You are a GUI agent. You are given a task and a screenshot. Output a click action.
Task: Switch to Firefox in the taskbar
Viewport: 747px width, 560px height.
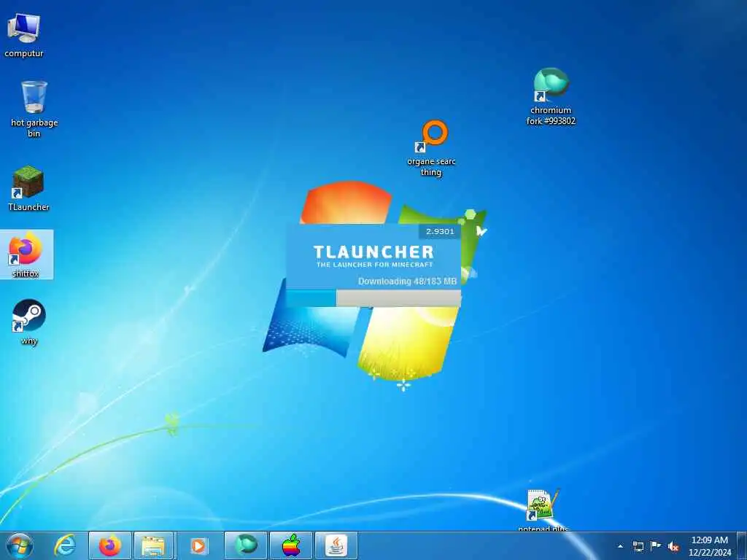(109, 545)
